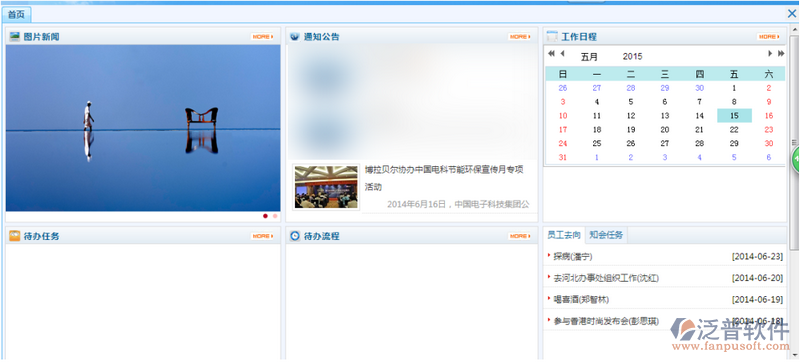Open the 博拉贝尔协办中国电科 news article
The image size is (800, 362).
[x=444, y=178]
